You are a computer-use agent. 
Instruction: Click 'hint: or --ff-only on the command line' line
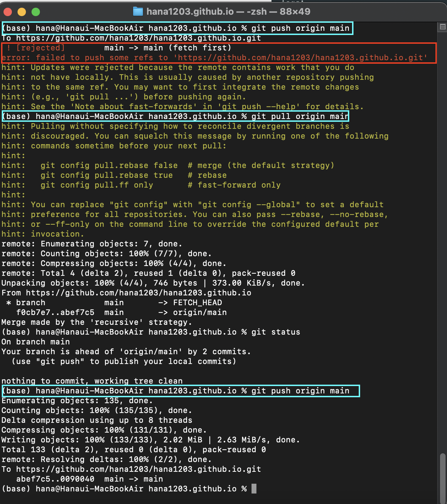pos(190,224)
